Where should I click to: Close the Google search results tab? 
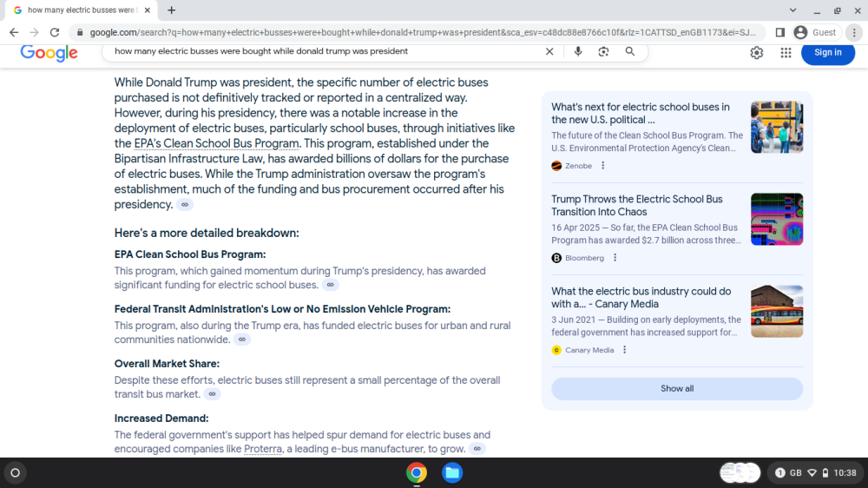(x=148, y=10)
